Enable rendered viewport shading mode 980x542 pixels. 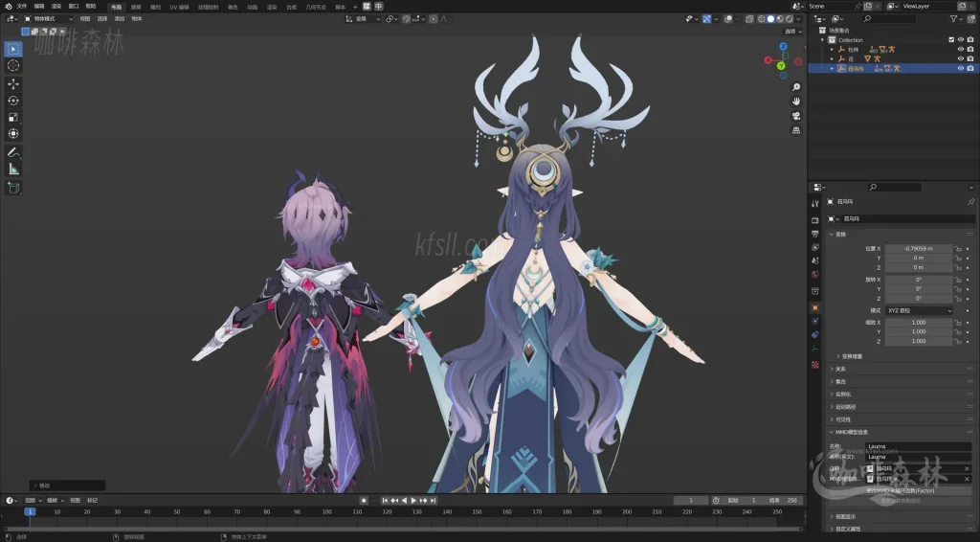pyautogui.click(x=790, y=19)
